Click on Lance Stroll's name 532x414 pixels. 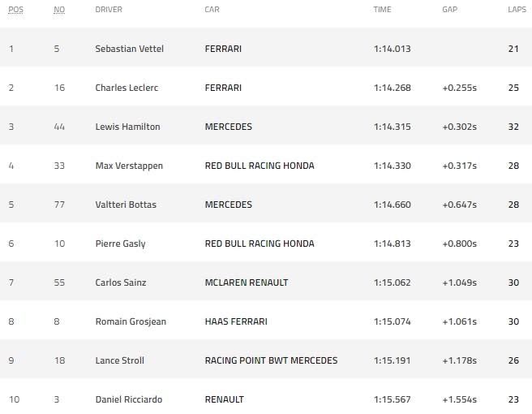[x=119, y=360]
